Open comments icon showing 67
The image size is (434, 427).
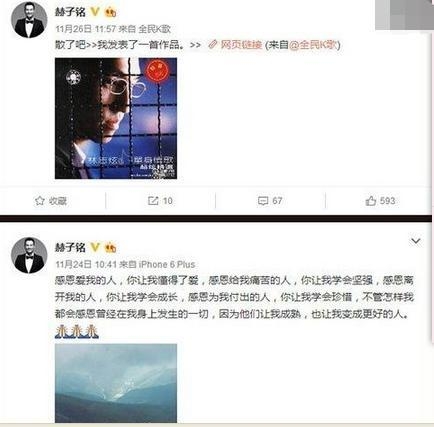tap(263, 201)
